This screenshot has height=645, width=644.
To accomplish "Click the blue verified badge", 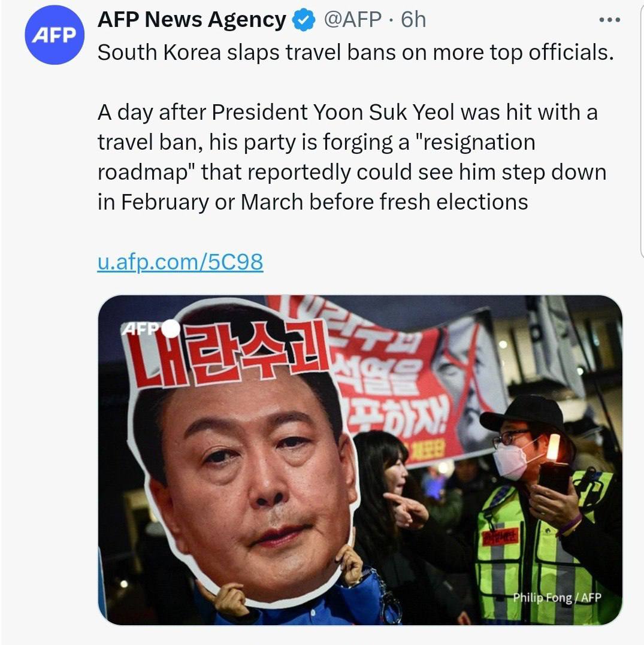I will point(304,20).
